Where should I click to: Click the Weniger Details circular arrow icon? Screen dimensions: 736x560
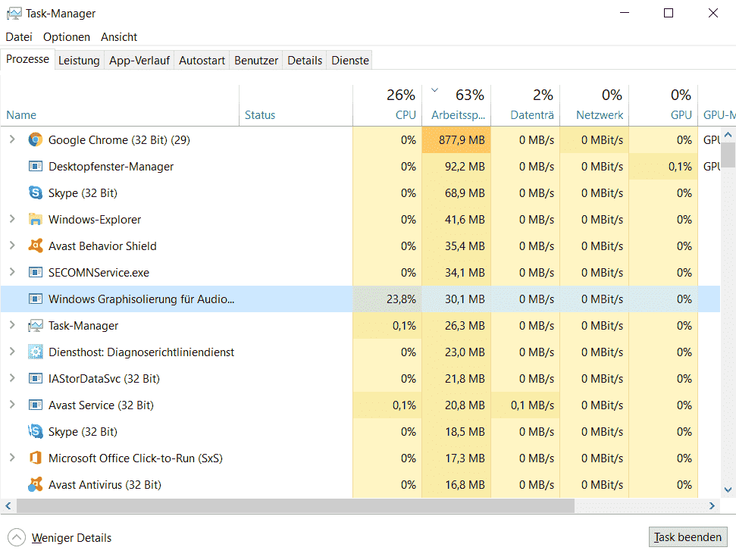(17, 537)
